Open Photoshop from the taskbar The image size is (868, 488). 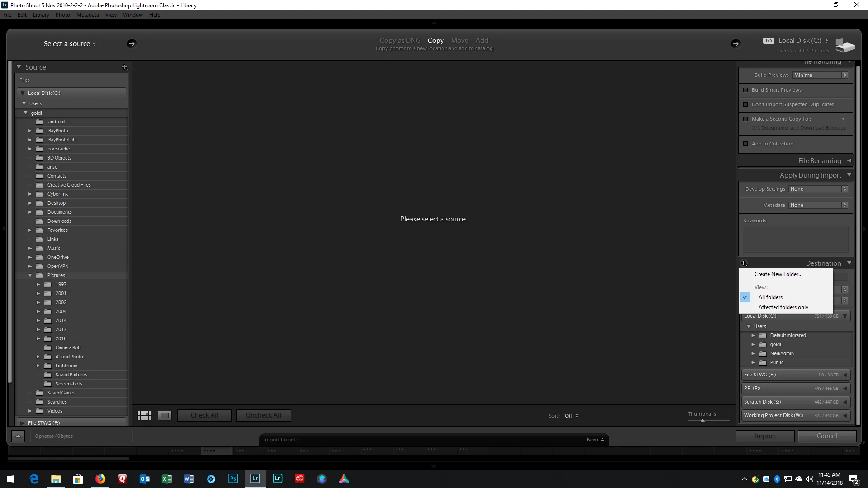tap(233, 479)
